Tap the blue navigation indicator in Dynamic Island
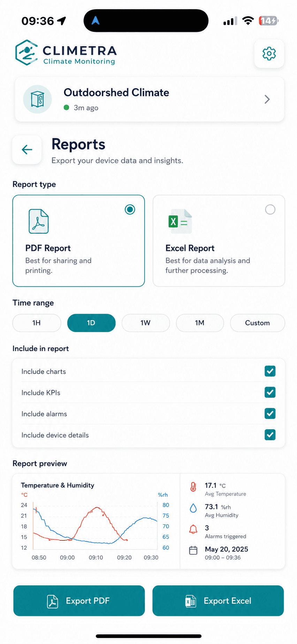 click(96, 21)
